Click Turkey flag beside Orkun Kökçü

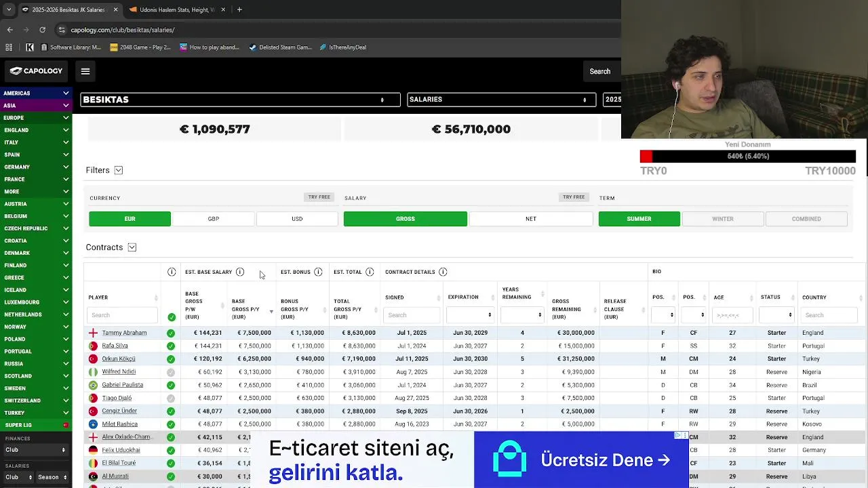93,359
